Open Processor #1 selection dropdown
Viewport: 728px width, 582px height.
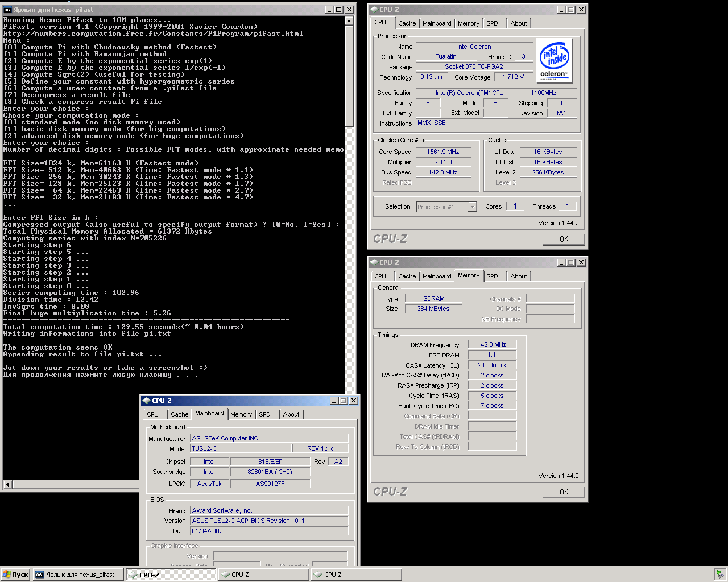[x=472, y=207]
